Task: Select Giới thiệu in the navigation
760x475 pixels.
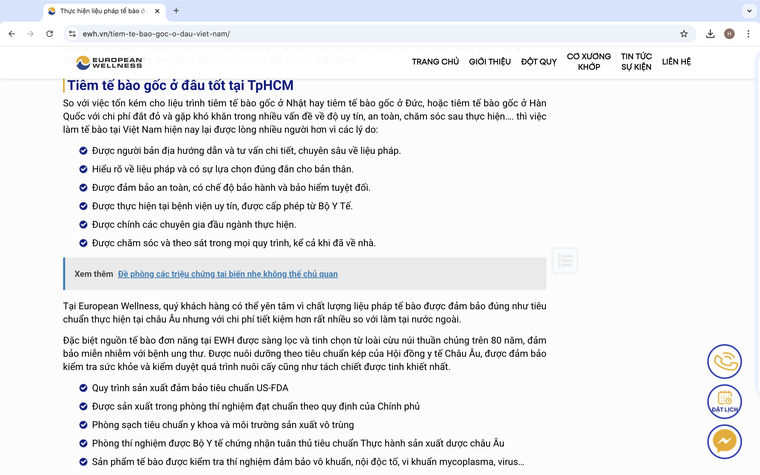Action: [490, 61]
